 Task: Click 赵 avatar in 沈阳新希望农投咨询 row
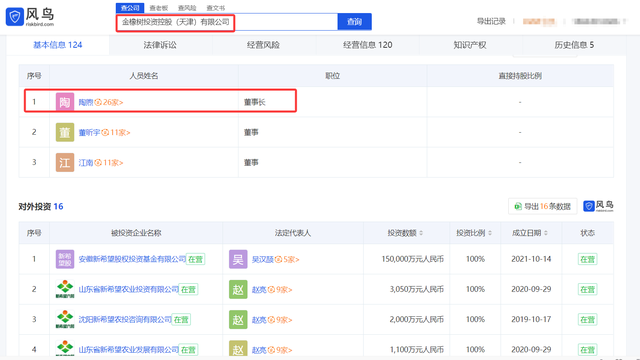(238, 320)
